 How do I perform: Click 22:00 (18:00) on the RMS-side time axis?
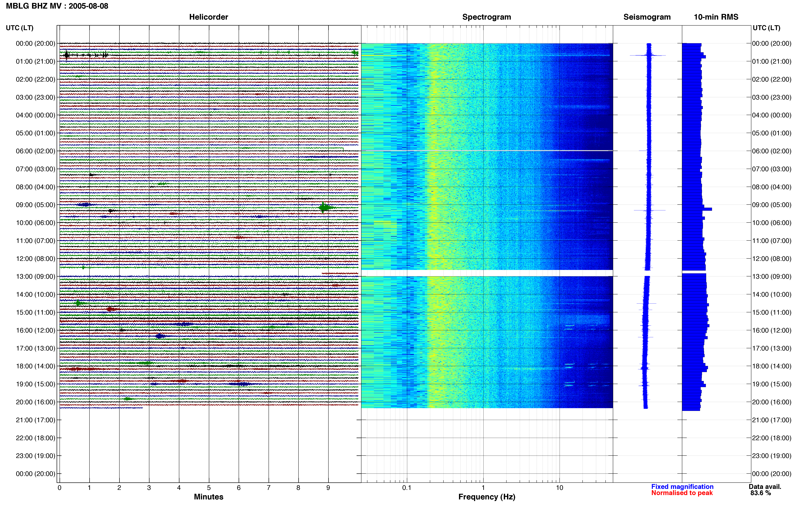pyautogui.click(x=772, y=438)
